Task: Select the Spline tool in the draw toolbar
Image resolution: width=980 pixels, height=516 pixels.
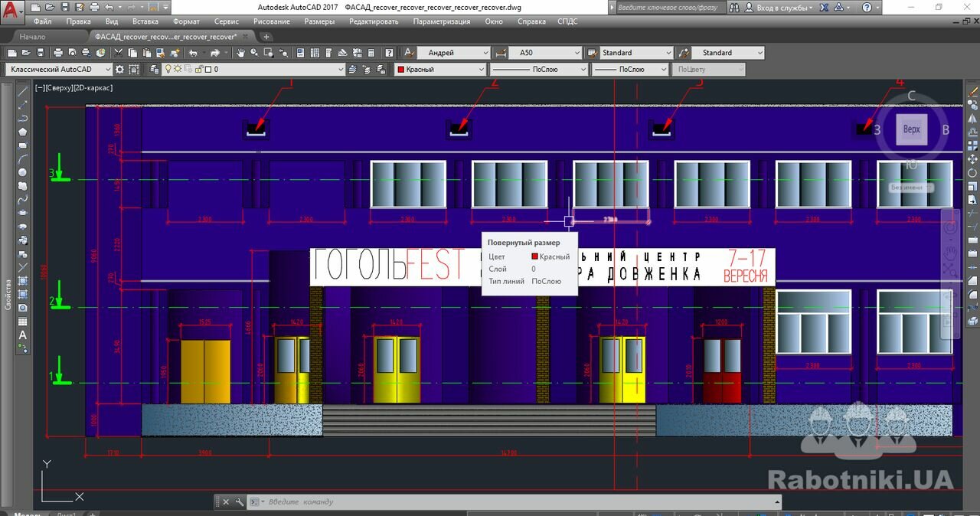Action: [x=23, y=199]
